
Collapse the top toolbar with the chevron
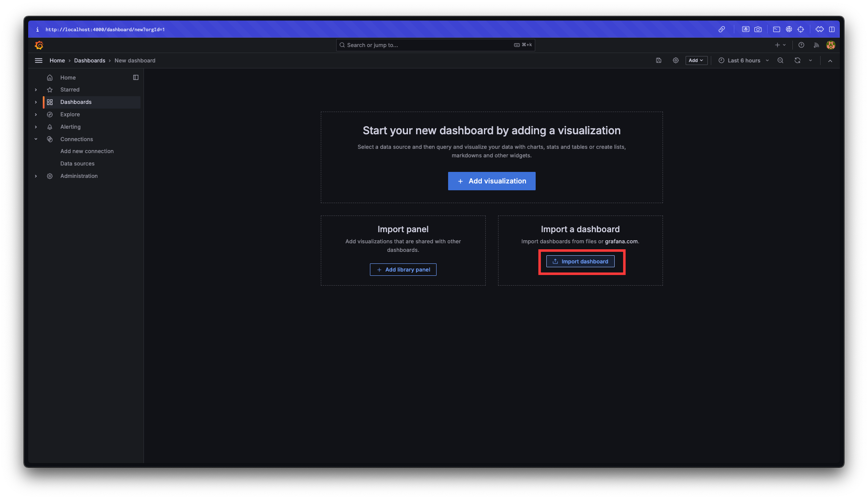[830, 61]
